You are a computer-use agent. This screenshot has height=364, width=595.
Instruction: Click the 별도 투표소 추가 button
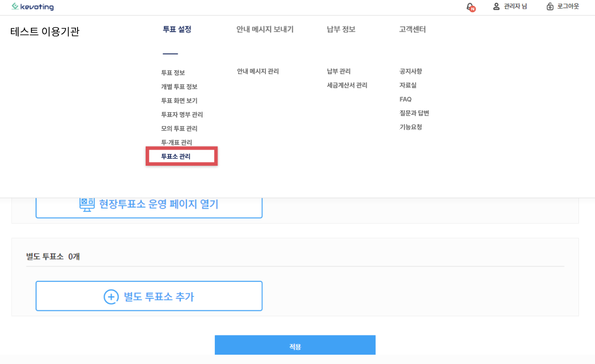[149, 296]
